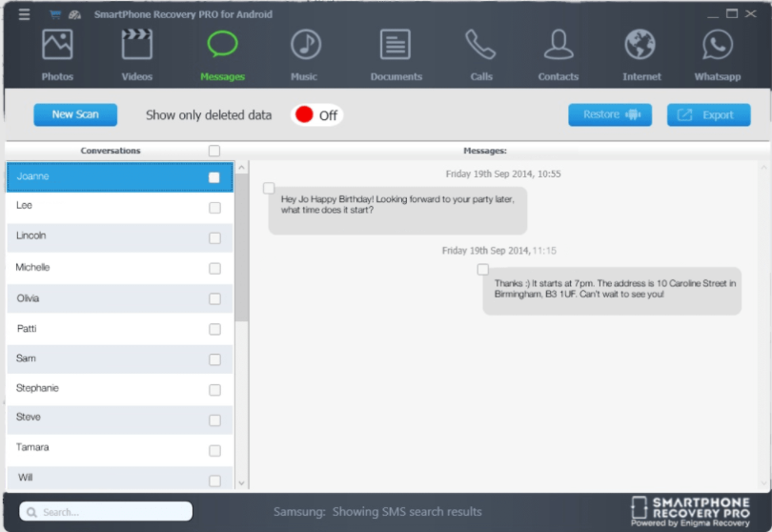This screenshot has height=532, width=772.
Task: Click the gauge icon in title bar
Action: pos(75,15)
